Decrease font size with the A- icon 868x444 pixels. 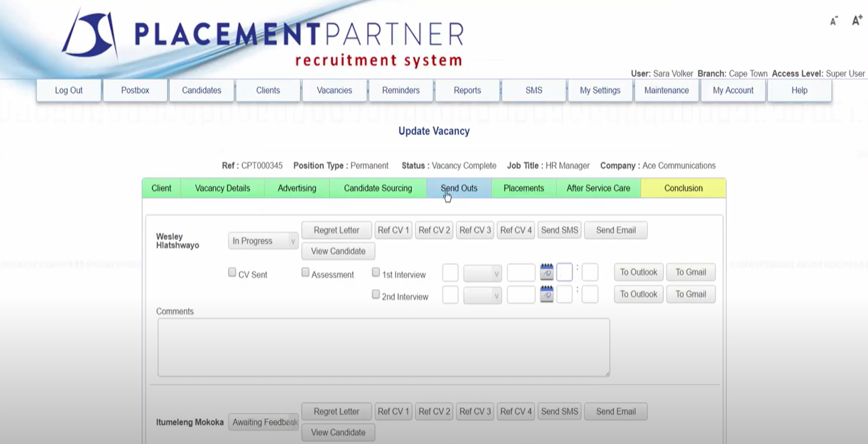click(x=832, y=20)
